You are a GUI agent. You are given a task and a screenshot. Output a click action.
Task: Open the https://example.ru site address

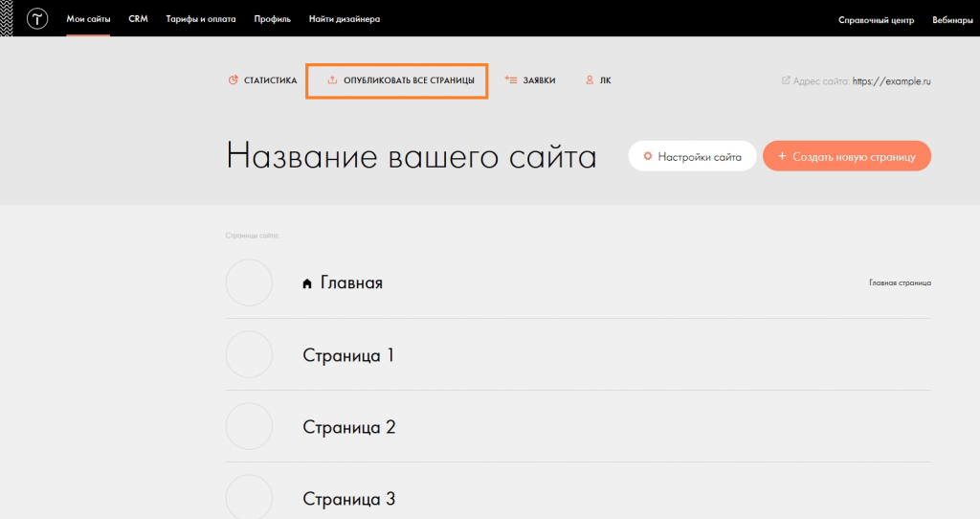point(891,81)
